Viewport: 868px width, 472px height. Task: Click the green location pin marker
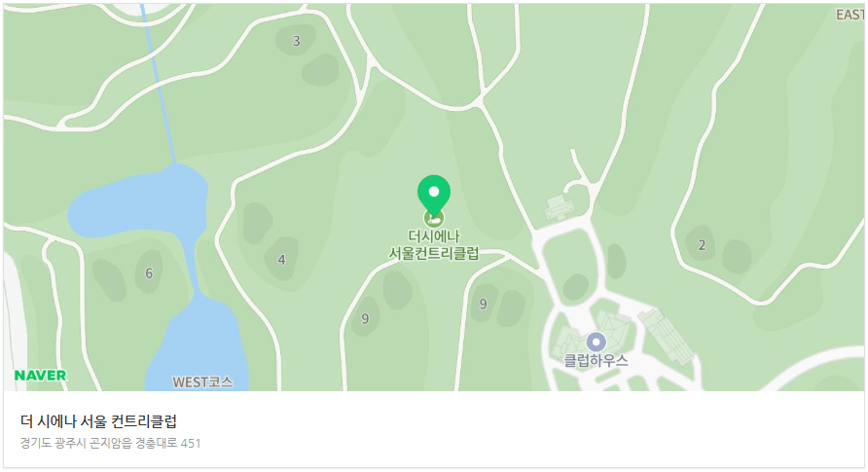434,196
